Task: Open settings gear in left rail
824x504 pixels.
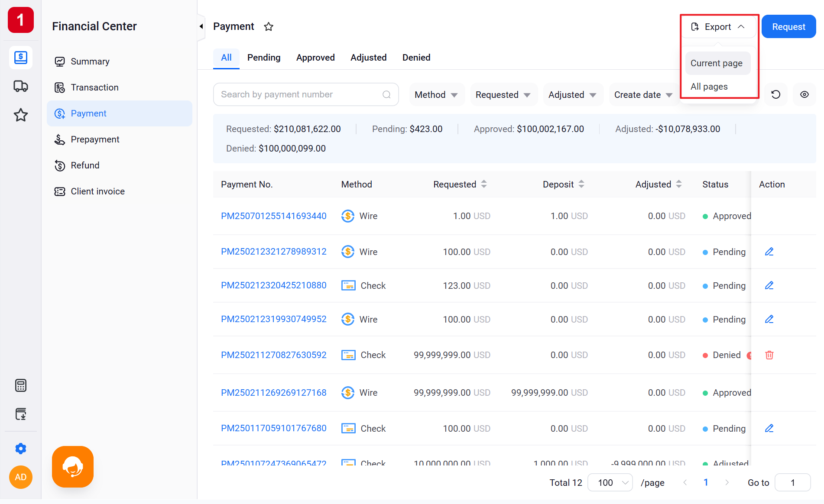Action: click(20, 449)
